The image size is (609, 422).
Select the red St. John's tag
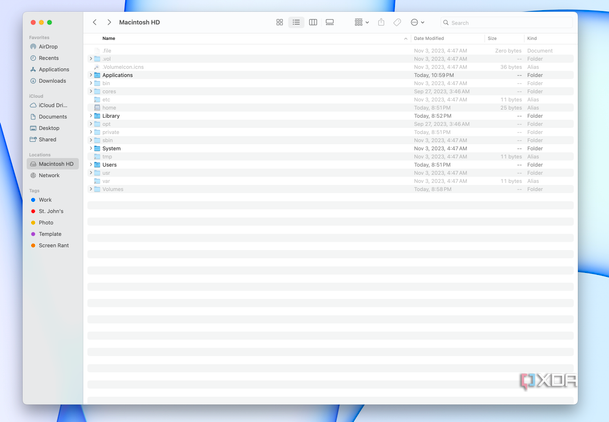point(53,211)
